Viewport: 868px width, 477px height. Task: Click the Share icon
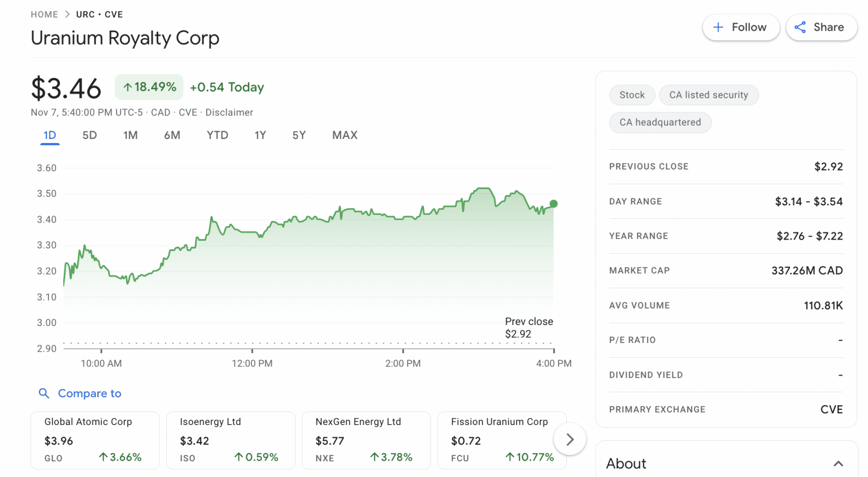coord(800,27)
